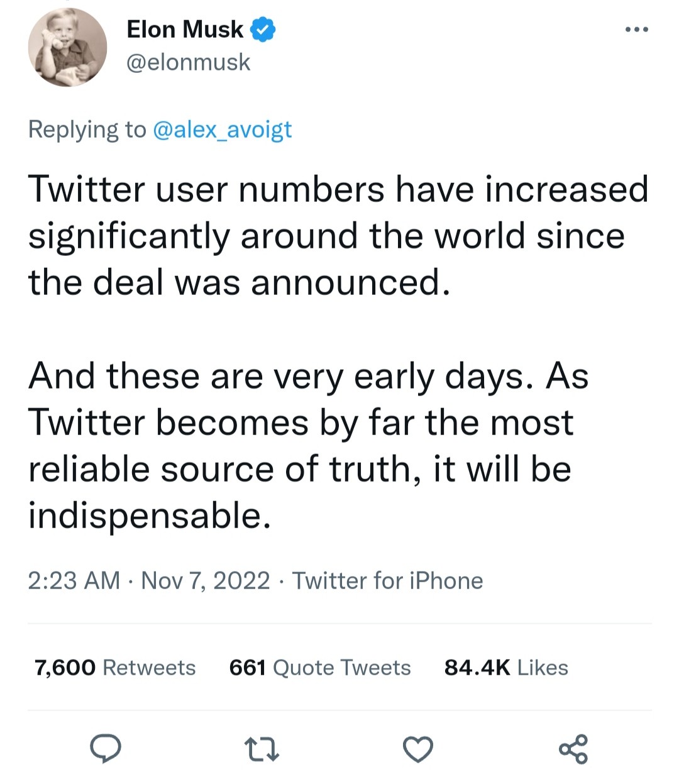Open the three-dot more options menu
Viewport: 679px width, 784px height.
click(636, 29)
